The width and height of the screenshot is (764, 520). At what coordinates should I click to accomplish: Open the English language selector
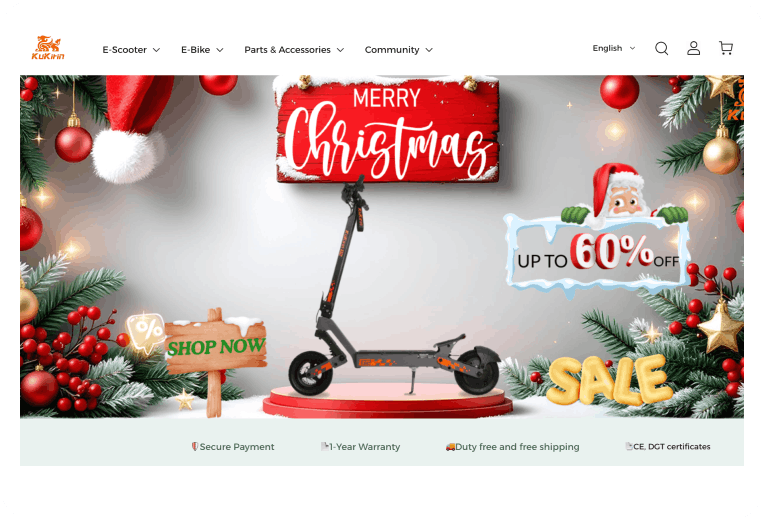[x=614, y=48]
